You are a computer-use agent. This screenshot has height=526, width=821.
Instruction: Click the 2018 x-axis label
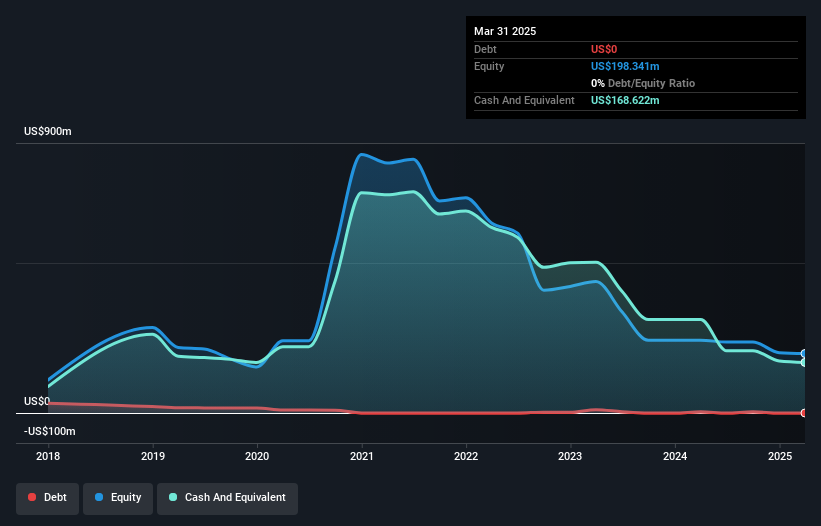(48, 456)
